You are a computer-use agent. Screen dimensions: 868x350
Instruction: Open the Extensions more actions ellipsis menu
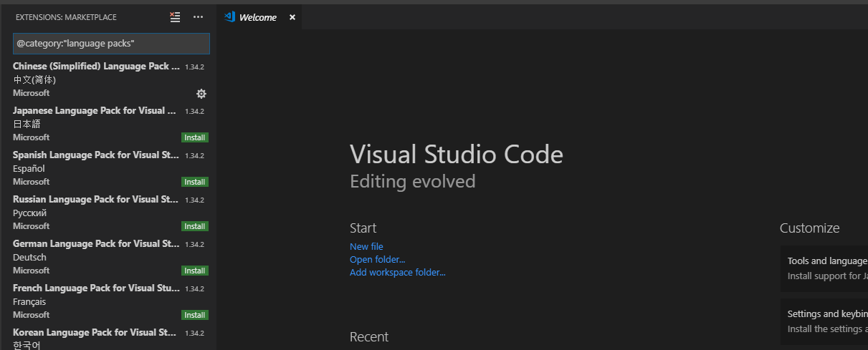click(199, 16)
